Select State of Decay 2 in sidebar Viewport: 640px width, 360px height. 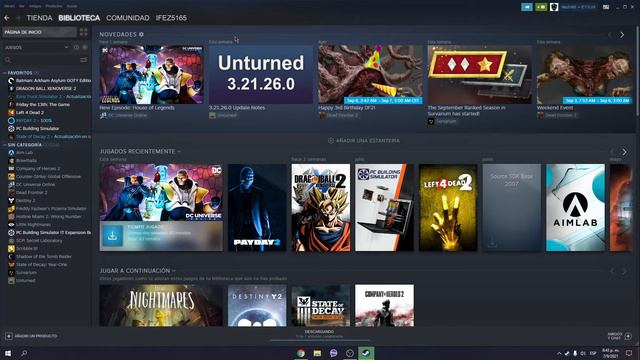point(49,136)
